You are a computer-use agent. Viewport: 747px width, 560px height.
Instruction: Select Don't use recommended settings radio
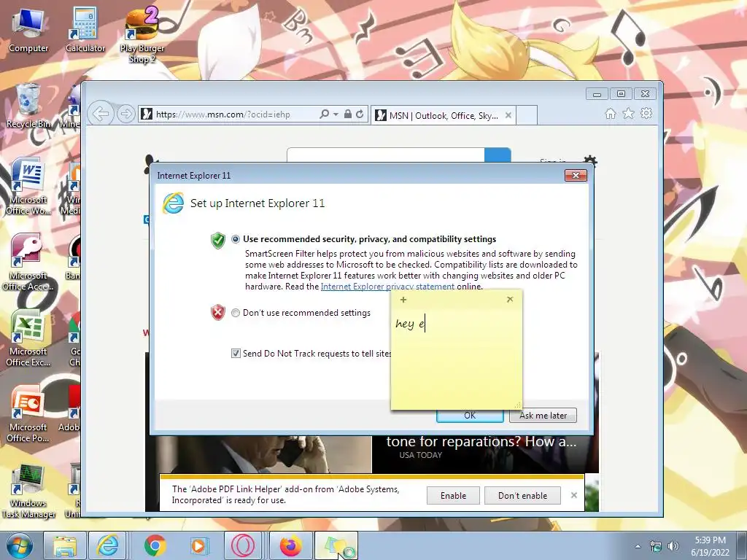(x=236, y=313)
